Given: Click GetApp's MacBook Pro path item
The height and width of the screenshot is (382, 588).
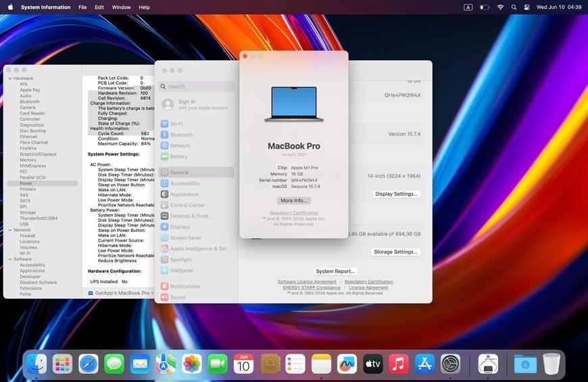Looking at the screenshot, I should click(x=119, y=293).
